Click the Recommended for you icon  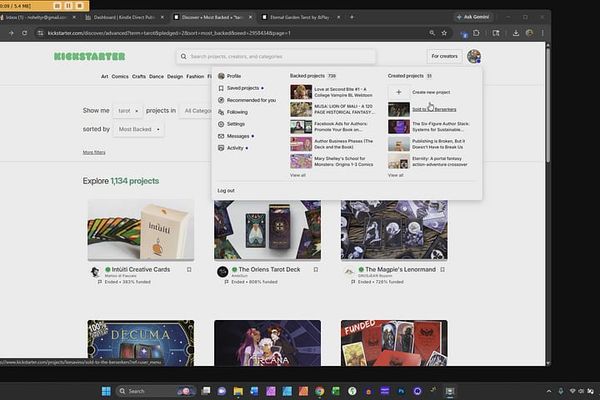pos(221,100)
